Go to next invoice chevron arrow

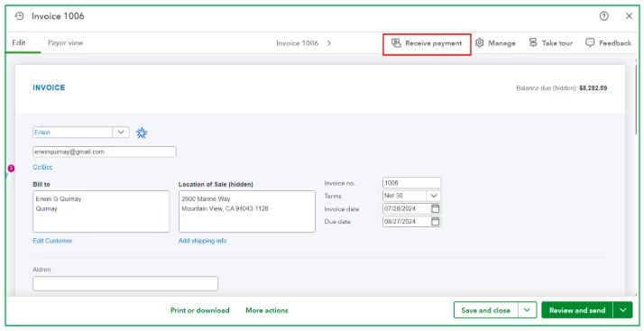[x=329, y=43]
